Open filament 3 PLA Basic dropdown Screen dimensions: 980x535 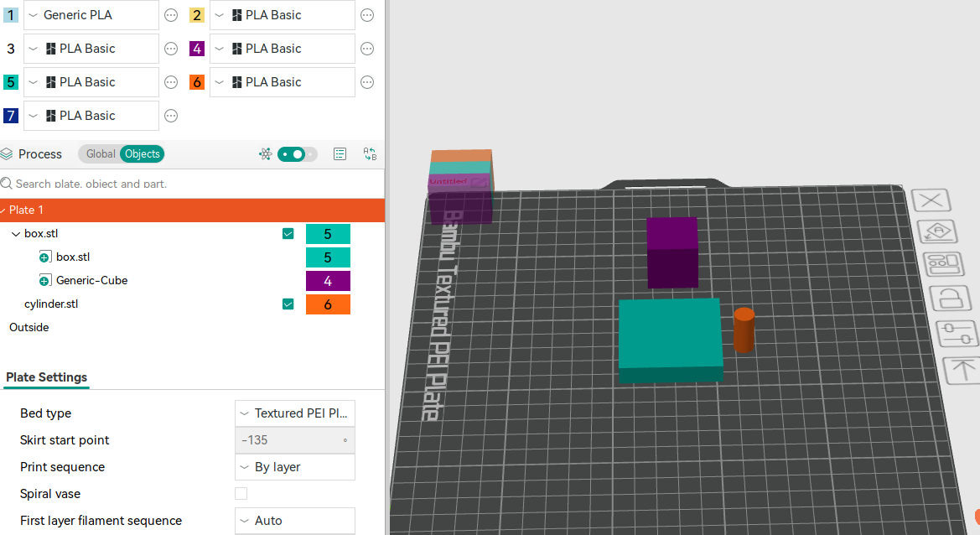(91, 49)
